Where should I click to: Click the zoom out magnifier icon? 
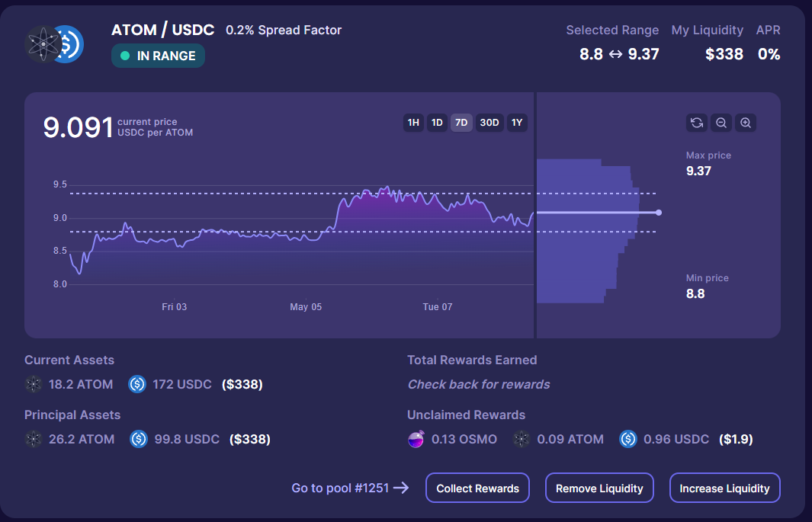pos(721,123)
